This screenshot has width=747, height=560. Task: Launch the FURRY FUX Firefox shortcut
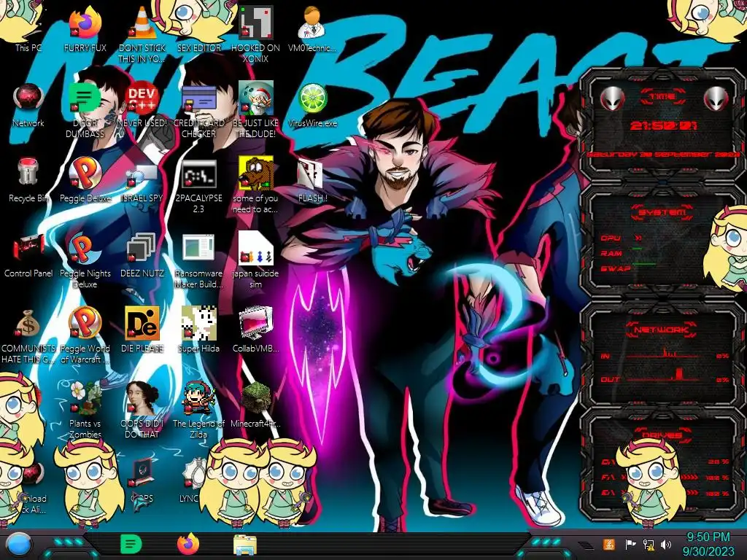tap(85, 28)
